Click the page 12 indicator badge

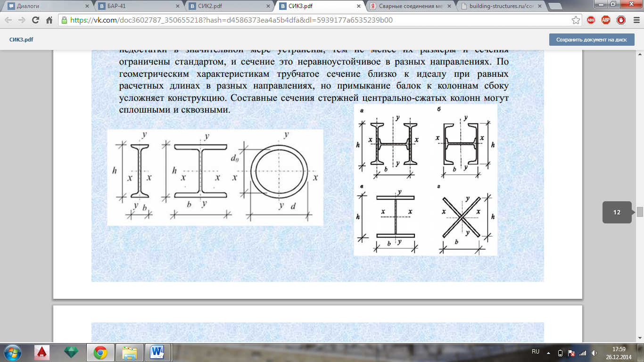[617, 212]
